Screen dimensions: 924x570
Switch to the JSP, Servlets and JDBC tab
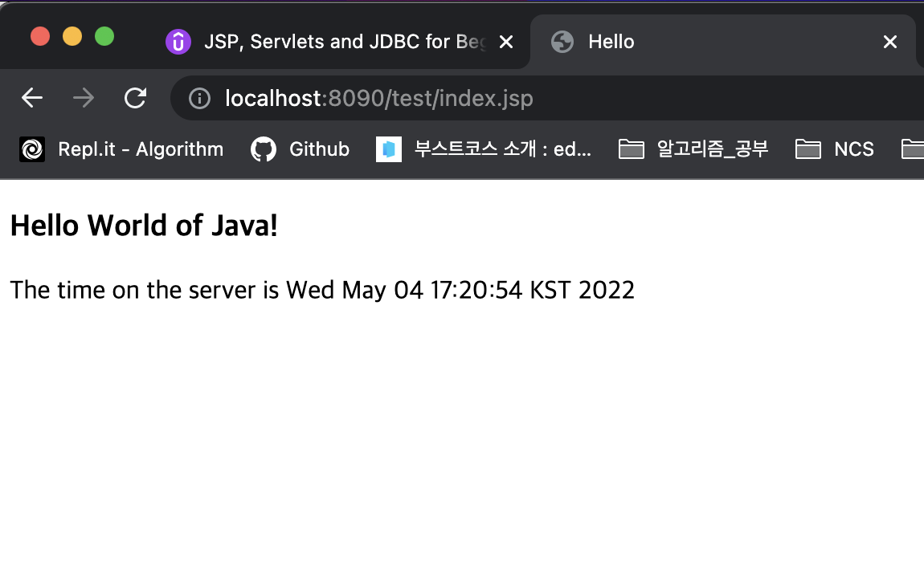pos(337,41)
